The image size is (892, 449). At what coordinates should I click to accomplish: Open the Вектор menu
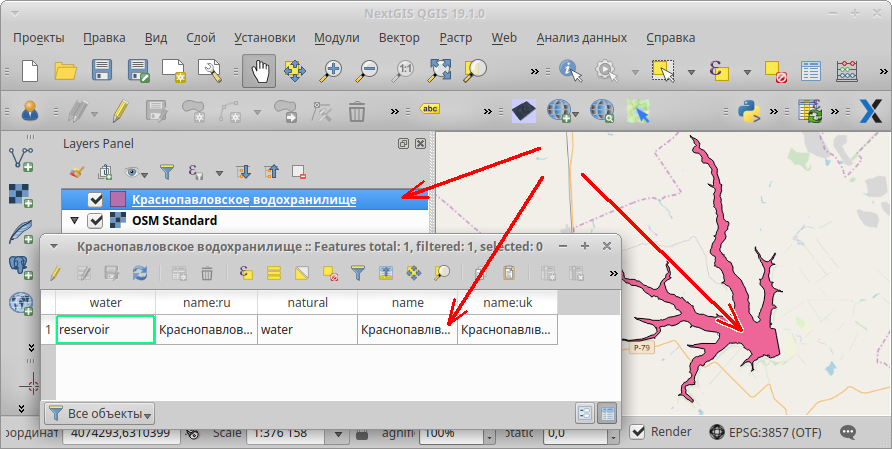399,38
